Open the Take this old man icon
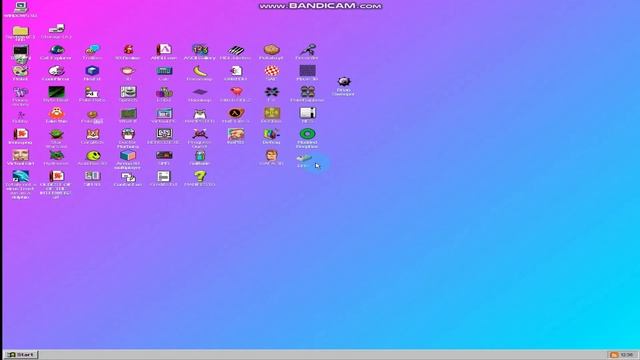 [56, 113]
